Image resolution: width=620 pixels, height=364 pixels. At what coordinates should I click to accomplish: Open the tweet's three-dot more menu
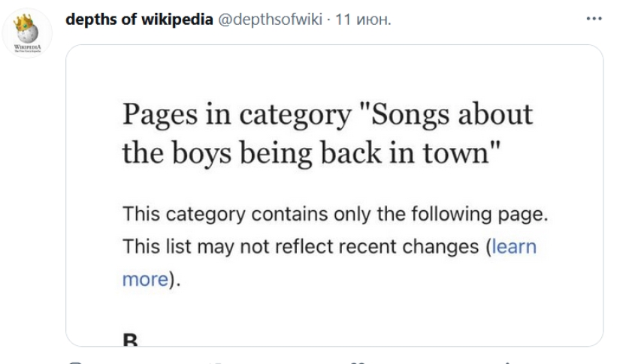point(594,20)
